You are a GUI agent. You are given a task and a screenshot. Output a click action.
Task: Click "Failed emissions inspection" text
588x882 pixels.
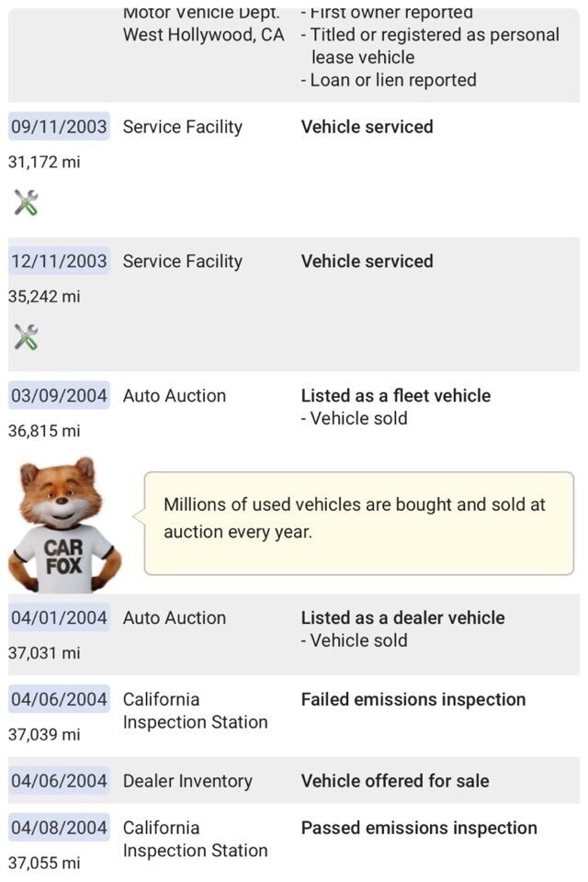click(x=413, y=699)
